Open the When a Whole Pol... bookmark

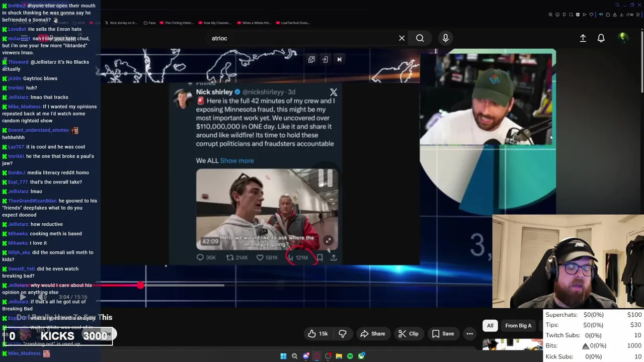click(x=255, y=23)
